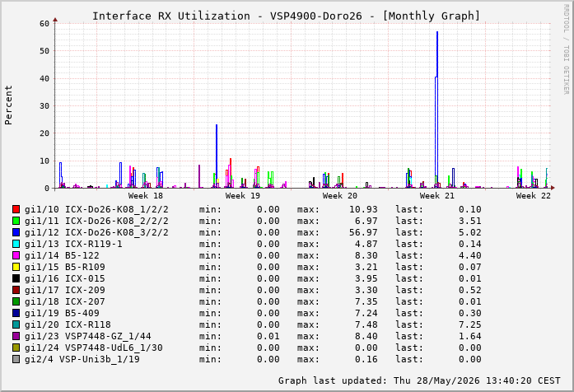Select legend label gi1/18 ICX-207
574x392 pixels.
click(x=65, y=301)
